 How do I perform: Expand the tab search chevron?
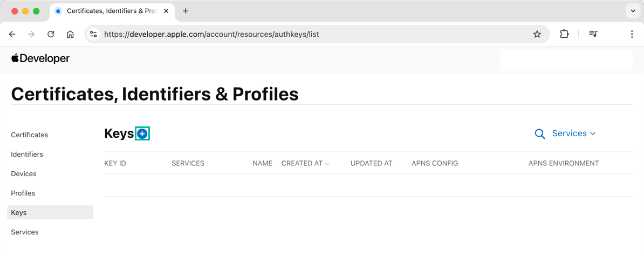point(633,11)
